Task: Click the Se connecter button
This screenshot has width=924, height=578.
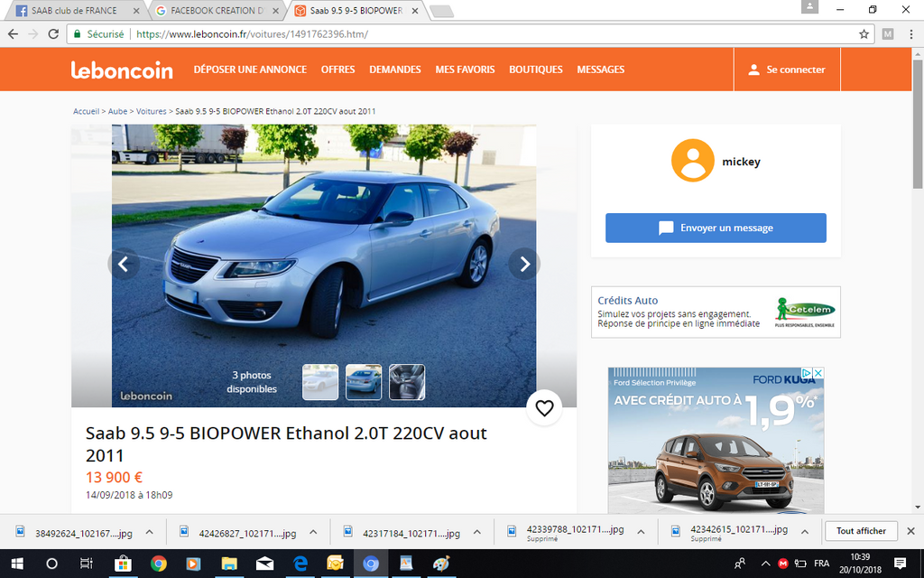Action: 787,70
